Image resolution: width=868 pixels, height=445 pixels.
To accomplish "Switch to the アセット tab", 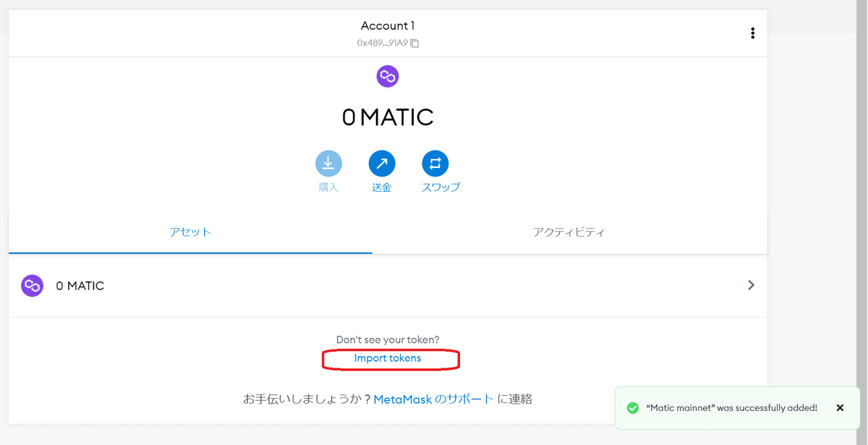I will (x=190, y=232).
